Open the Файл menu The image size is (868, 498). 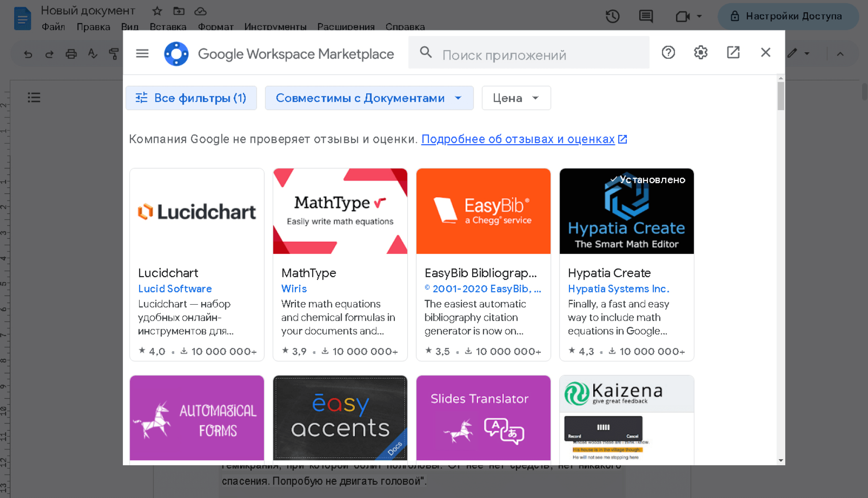(x=53, y=27)
